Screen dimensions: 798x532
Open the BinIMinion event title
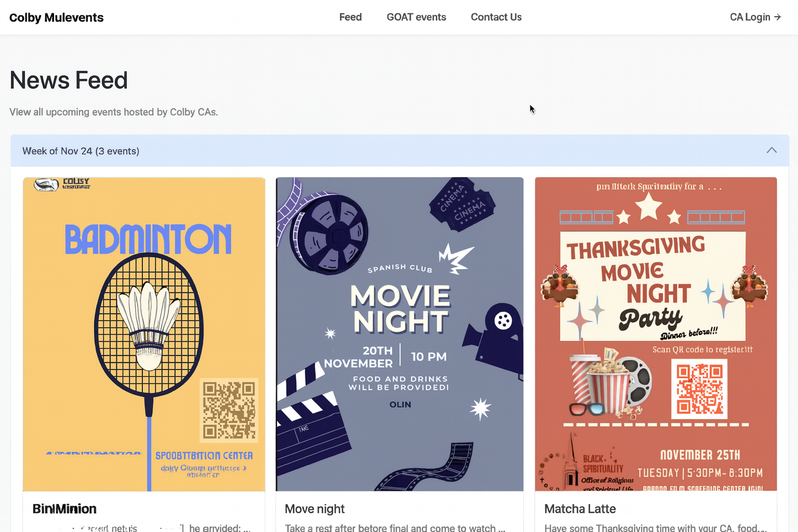point(64,509)
